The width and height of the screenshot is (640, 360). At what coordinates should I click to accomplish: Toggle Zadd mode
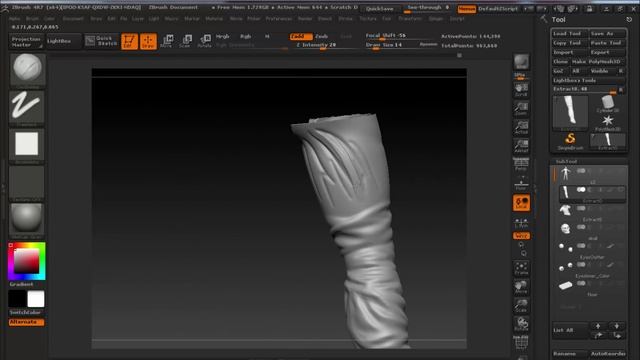(x=301, y=37)
